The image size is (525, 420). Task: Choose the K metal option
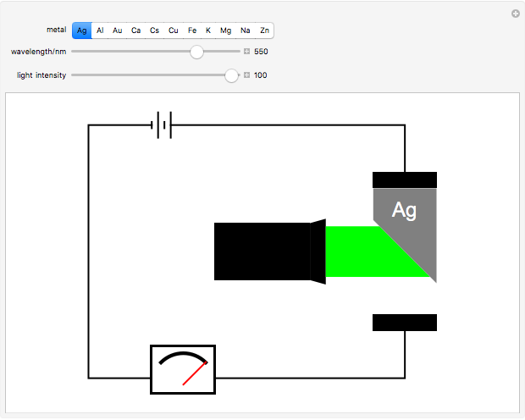208,30
